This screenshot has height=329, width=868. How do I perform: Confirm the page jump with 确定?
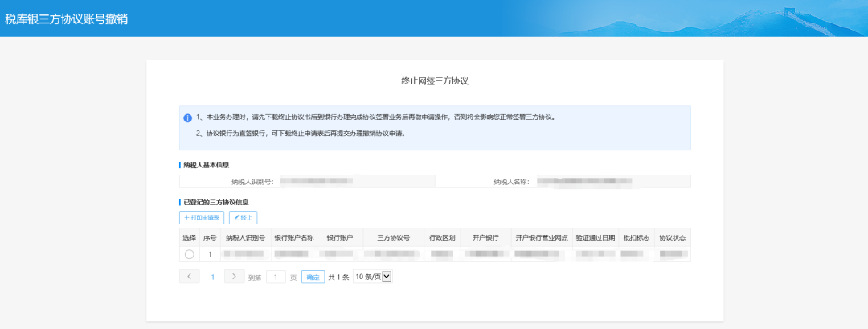point(313,277)
